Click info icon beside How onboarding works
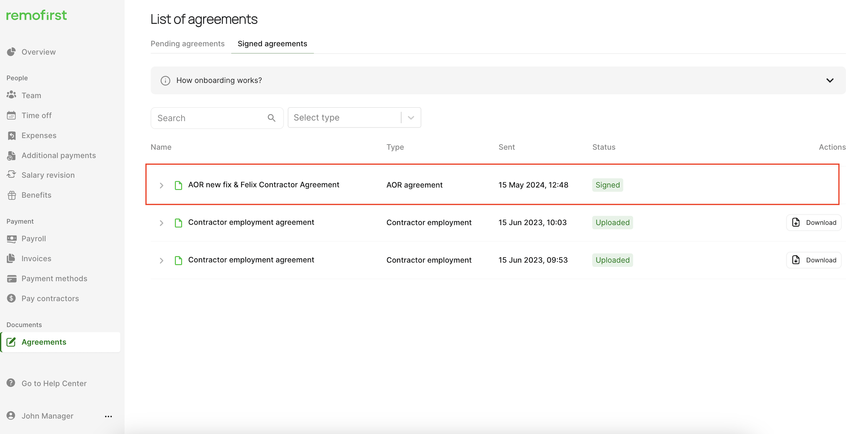The image size is (868, 434). 165,81
